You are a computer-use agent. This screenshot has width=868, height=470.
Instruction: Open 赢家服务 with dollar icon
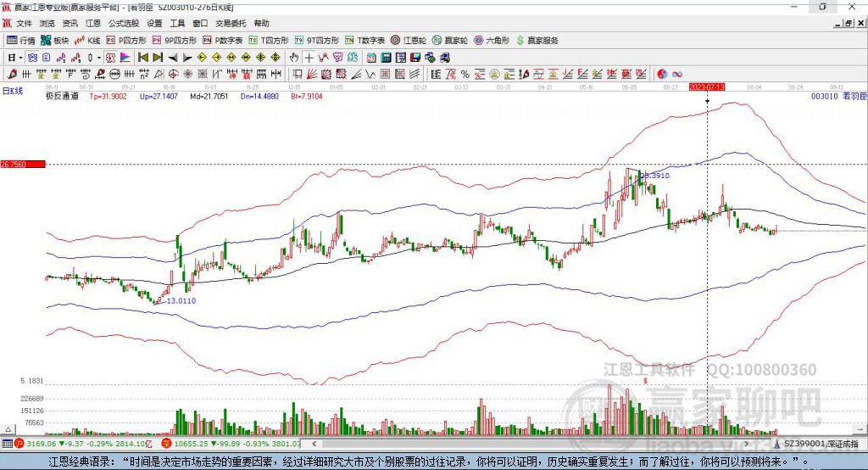[537, 41]
